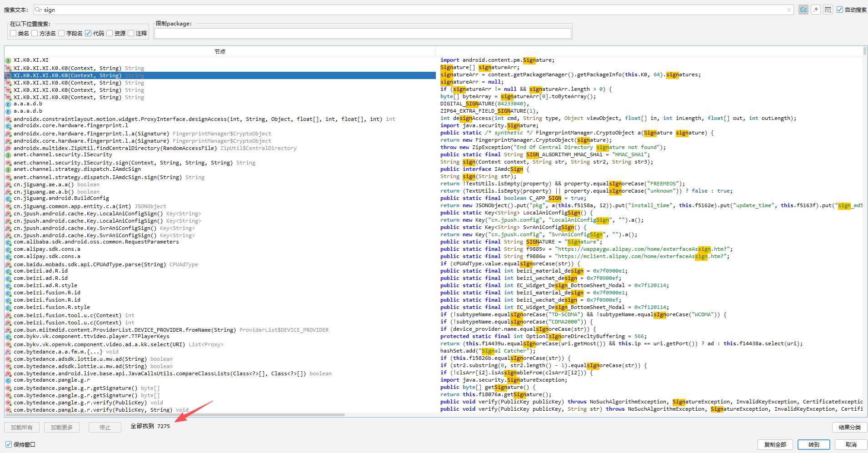Focus the 限制package filter input field
The image size is (868, 453).
click(363, 33)
